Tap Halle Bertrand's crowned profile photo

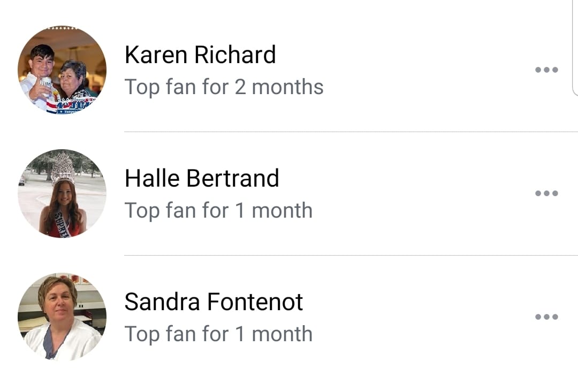click(x=62, y=193)
